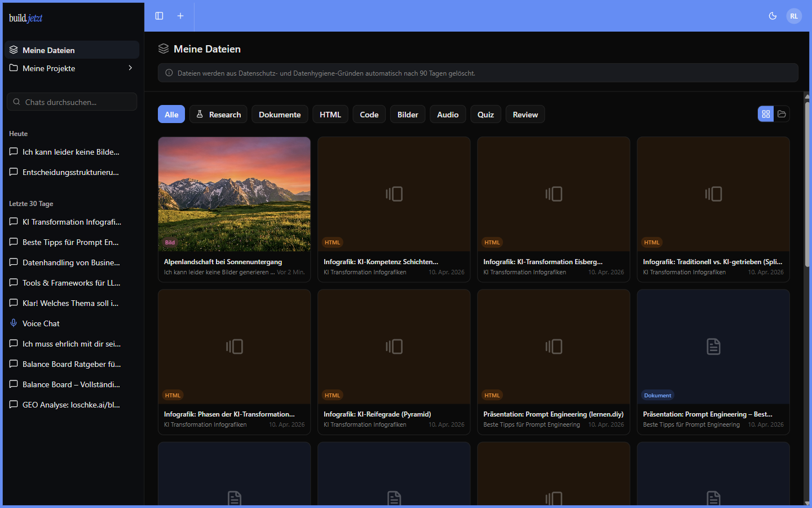Image resolution: width=812 pixels, height=508 pixels.
Task: Open the RL user avatar menu
Action: pyautogui.click(x=794, y=16)
